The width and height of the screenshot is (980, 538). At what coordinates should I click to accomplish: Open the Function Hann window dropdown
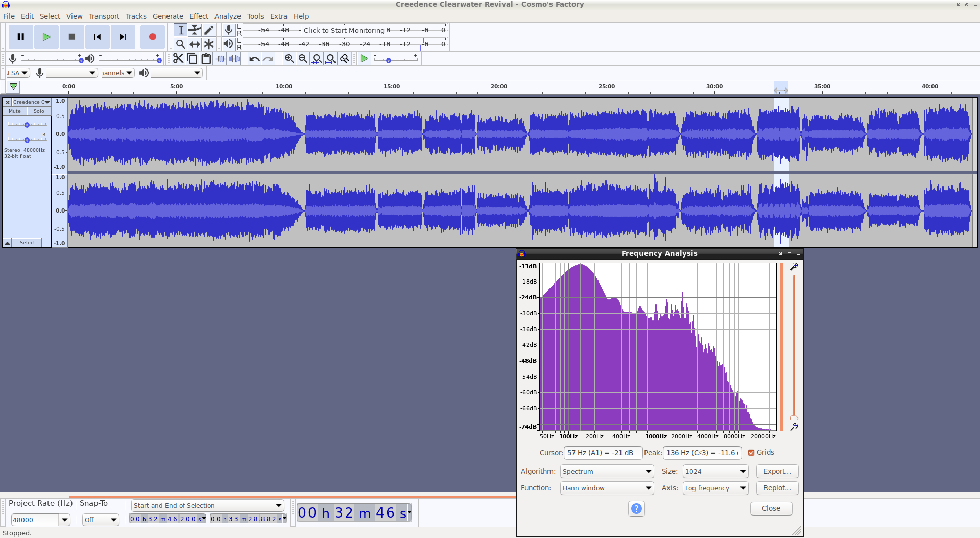pos(607,488)
